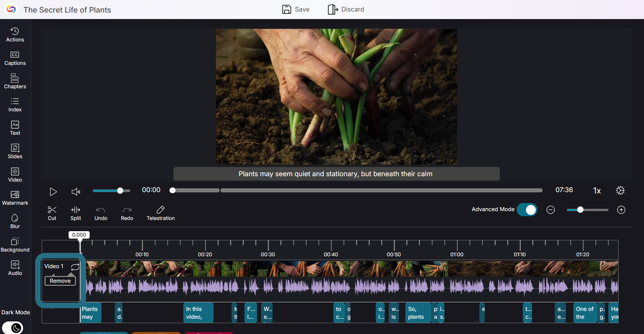Remove Video 1 track
Viewport: 644px width, 334px height.
click(60, 281)
